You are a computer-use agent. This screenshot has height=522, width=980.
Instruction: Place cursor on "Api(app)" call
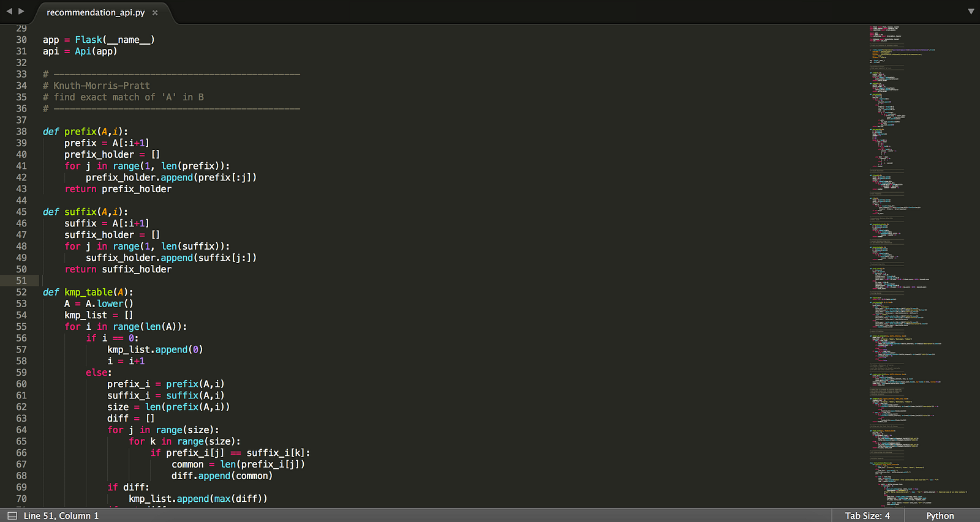pos(96,51)
